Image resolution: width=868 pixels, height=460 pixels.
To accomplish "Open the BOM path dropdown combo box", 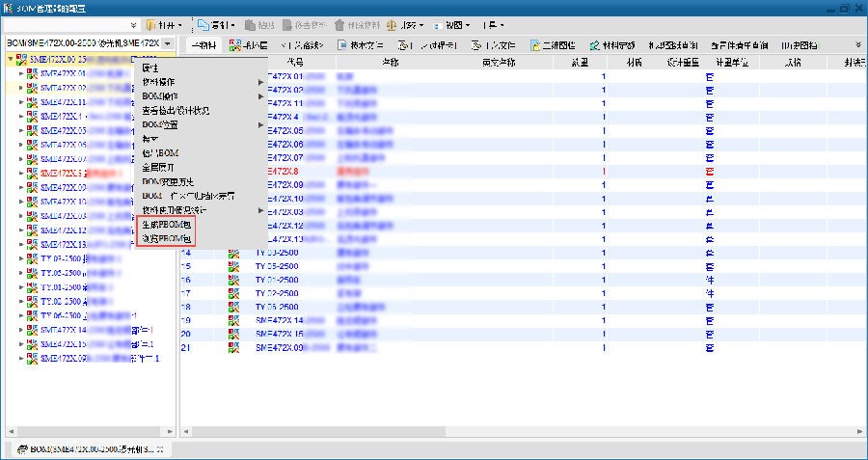I will coord(168,44).
